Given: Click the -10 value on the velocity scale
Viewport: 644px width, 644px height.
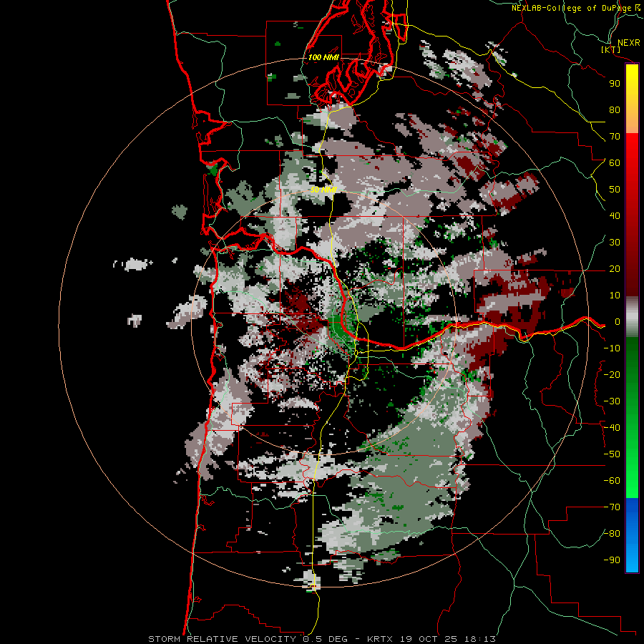Looking at the screenshot, I should click(x=612, y=348).
